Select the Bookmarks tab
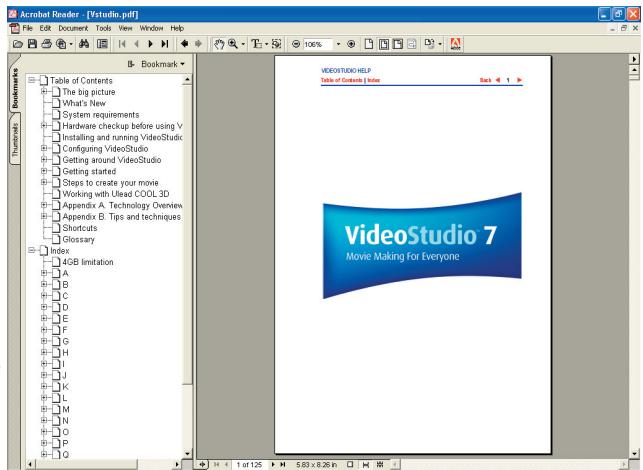Screen dimensions: 643x470 (x=15, y=88)
